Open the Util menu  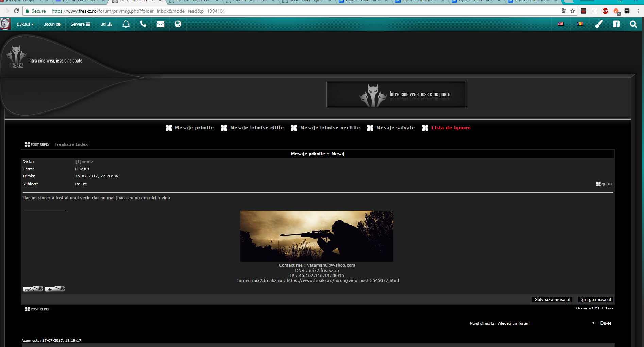tap(106, 24)
